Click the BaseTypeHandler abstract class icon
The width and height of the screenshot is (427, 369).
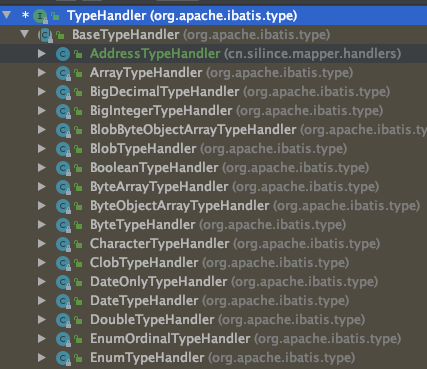point(46,35)
